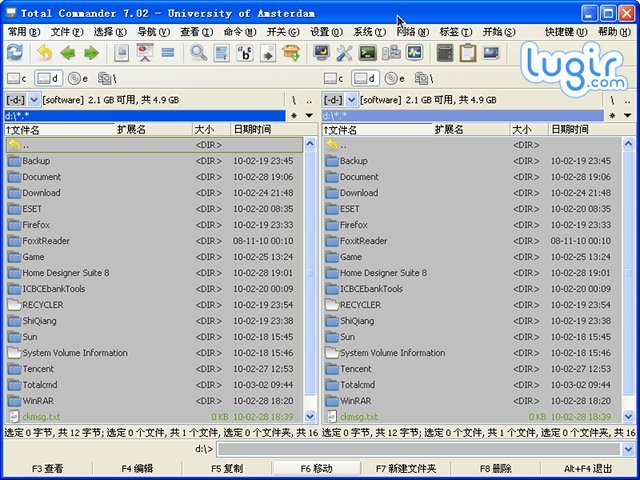640x480 pixels.
Task: Click the desktop screen icon after clipboard
Action: (x=491, y=53)
